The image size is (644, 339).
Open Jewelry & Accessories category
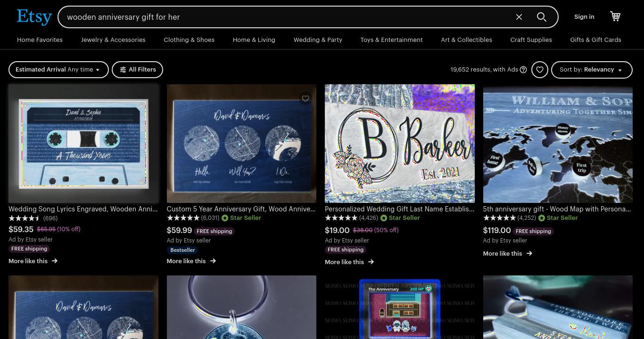[x=113, y=40]
